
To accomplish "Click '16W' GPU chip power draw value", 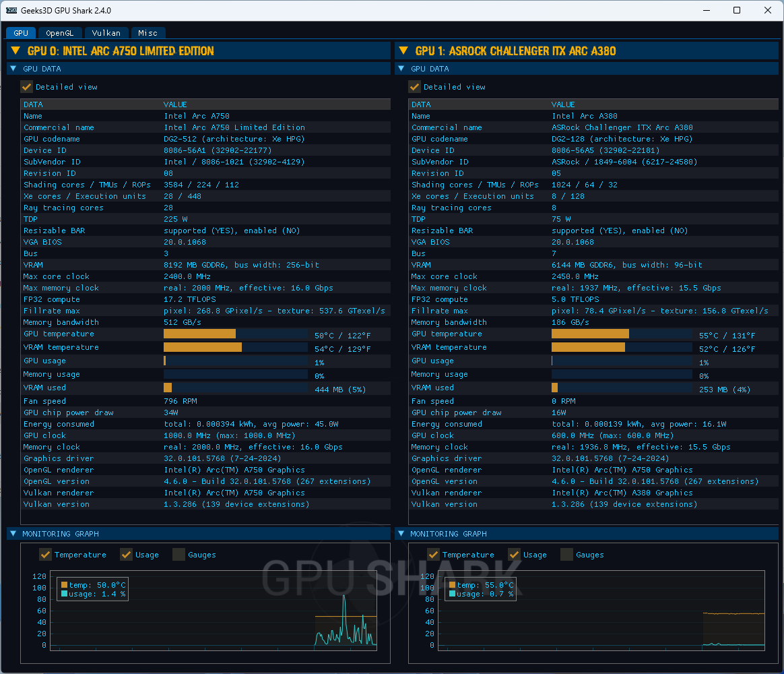I will (559, 412).
